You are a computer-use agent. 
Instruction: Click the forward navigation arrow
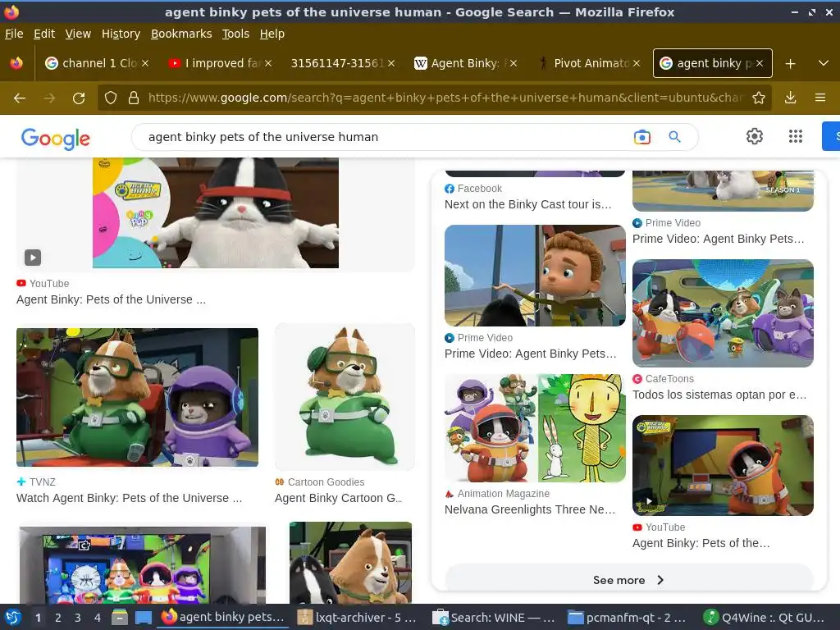49,98
